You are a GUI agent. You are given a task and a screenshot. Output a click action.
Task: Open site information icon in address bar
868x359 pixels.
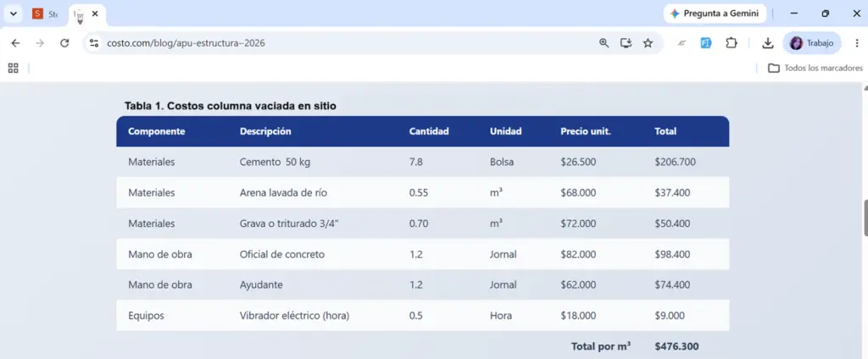click(x=95, y=43)
